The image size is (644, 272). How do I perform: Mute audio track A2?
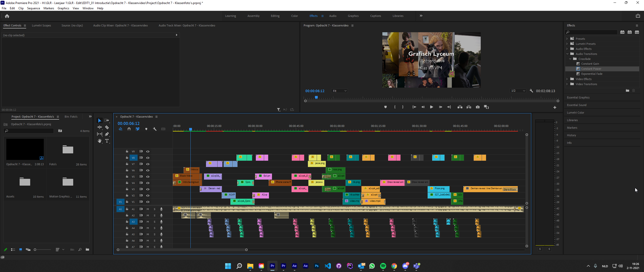tap(148, 215)
